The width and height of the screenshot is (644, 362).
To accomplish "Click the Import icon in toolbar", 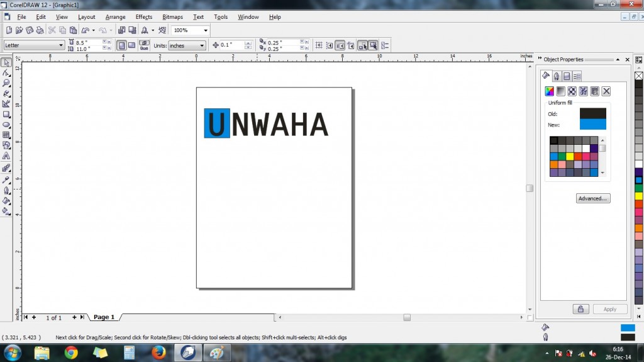I will [x=121, y=30].
